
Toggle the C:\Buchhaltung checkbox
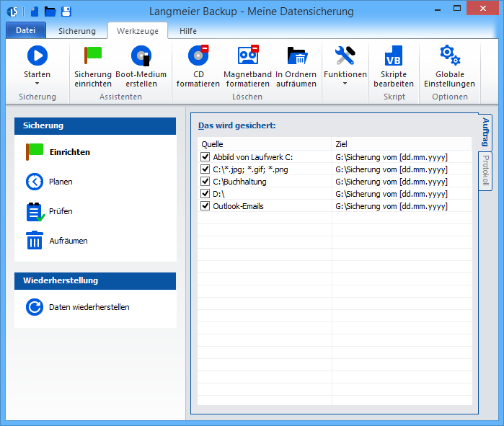[x=205, y=181]
